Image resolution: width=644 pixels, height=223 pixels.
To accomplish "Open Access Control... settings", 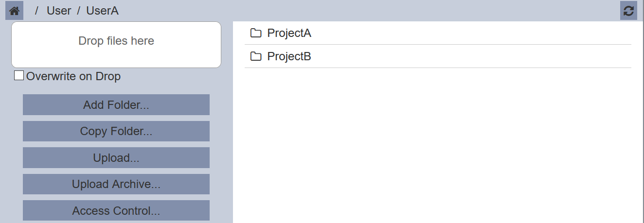I will [116, 211].
